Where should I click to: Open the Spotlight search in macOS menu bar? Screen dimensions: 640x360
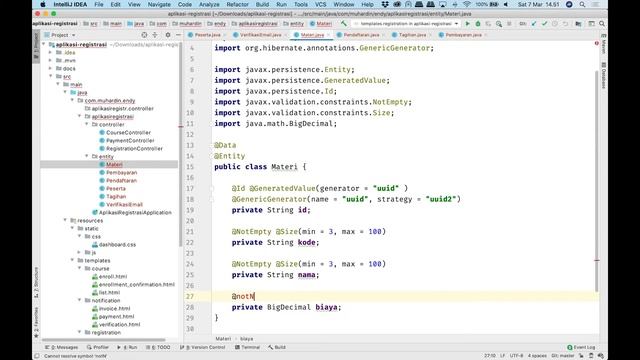(x=582, y=4)
